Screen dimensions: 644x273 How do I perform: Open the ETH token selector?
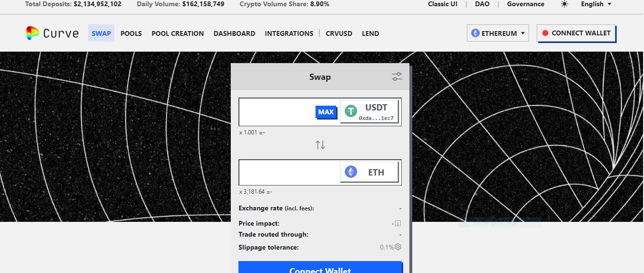[x=369, y=172]
